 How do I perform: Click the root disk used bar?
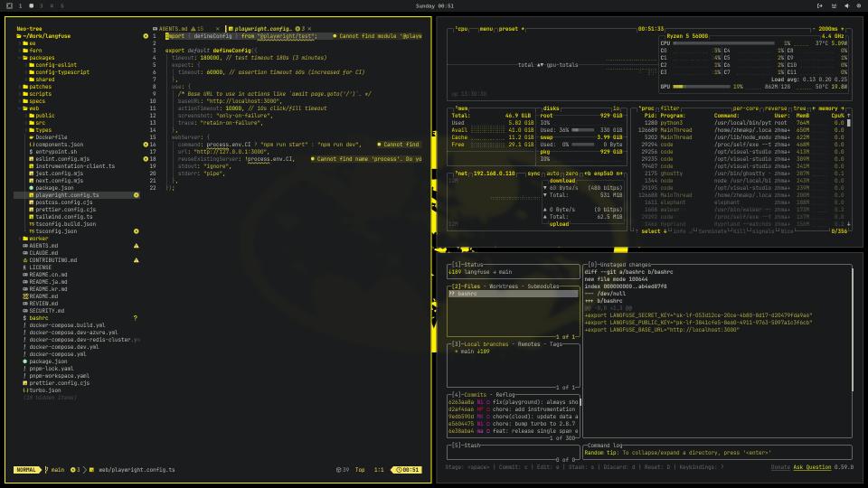point(582,130)
